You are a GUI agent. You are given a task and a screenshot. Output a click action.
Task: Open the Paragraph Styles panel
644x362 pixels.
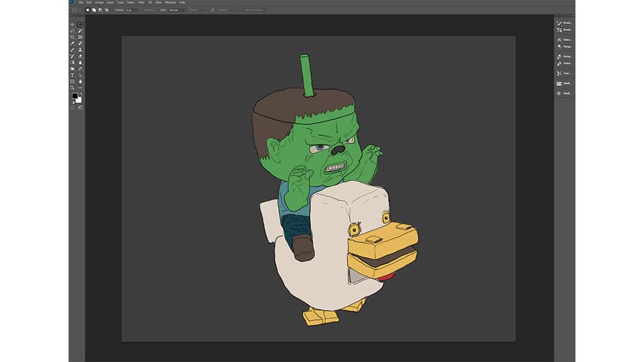[564, 56]
